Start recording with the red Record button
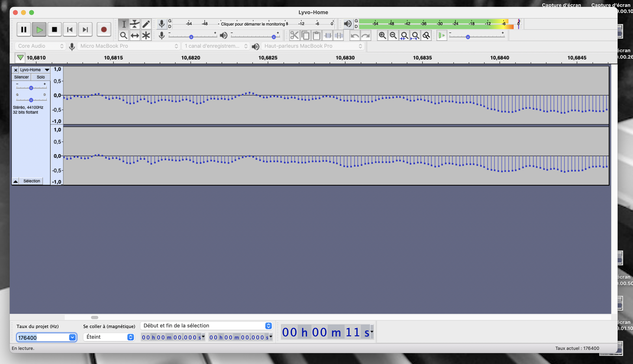The height and width of the screenshot is (364, 633). point(104,30)
